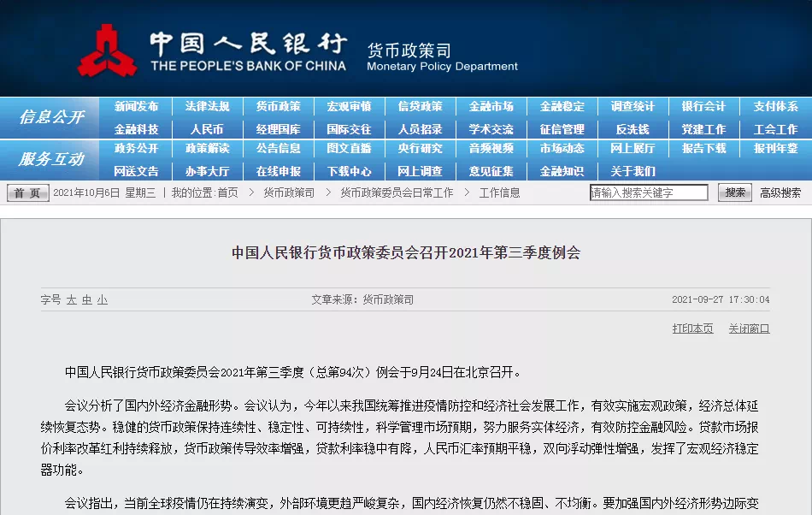
Task: Open 公告信息 link
Action: (278, 148)
